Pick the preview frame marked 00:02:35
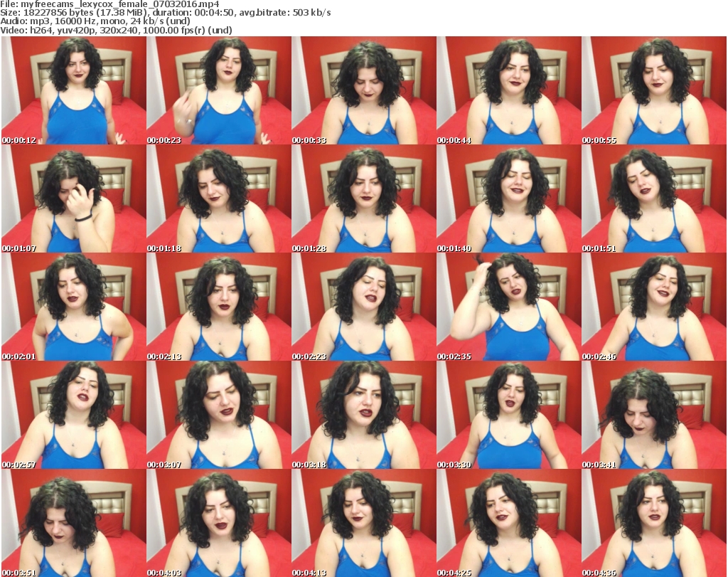 pos(509,307)
